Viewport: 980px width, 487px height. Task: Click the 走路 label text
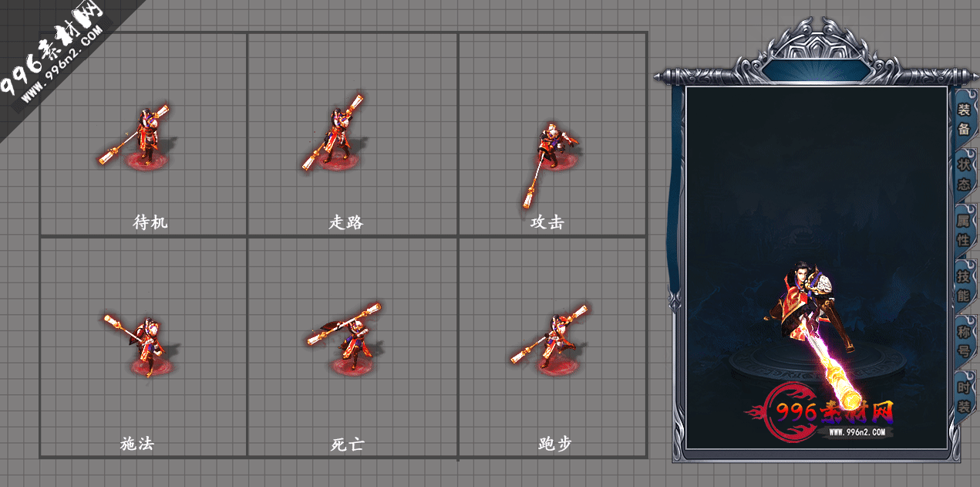coord(346,222)
